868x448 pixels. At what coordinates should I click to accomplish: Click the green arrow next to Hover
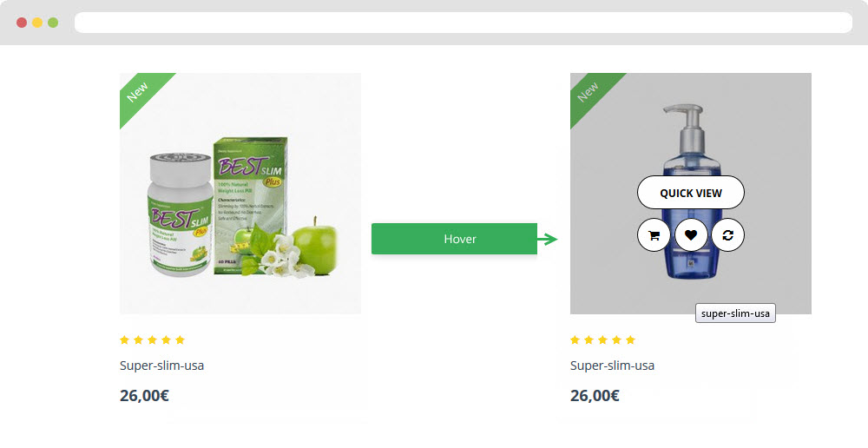548,240
